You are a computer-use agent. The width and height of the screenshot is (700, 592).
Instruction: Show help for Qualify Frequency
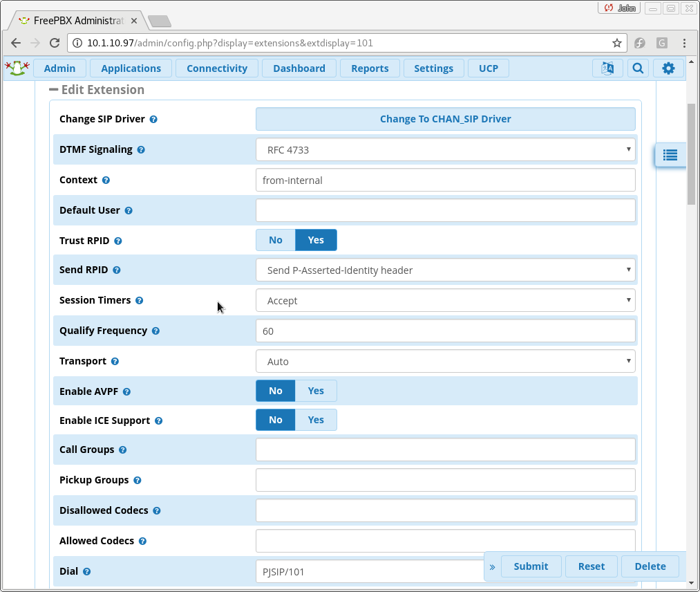click(x=155, y=331)
